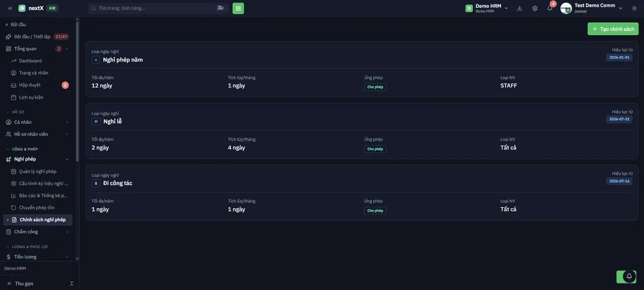644x290 pixels.
Task: Click the Trang cá nhân person icon
Action: (14, 73)
